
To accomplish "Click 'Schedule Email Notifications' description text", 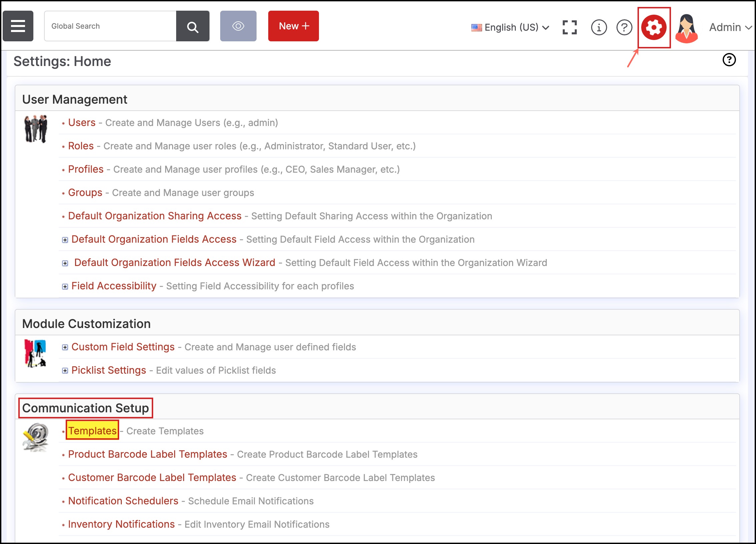I will point(251,501).
